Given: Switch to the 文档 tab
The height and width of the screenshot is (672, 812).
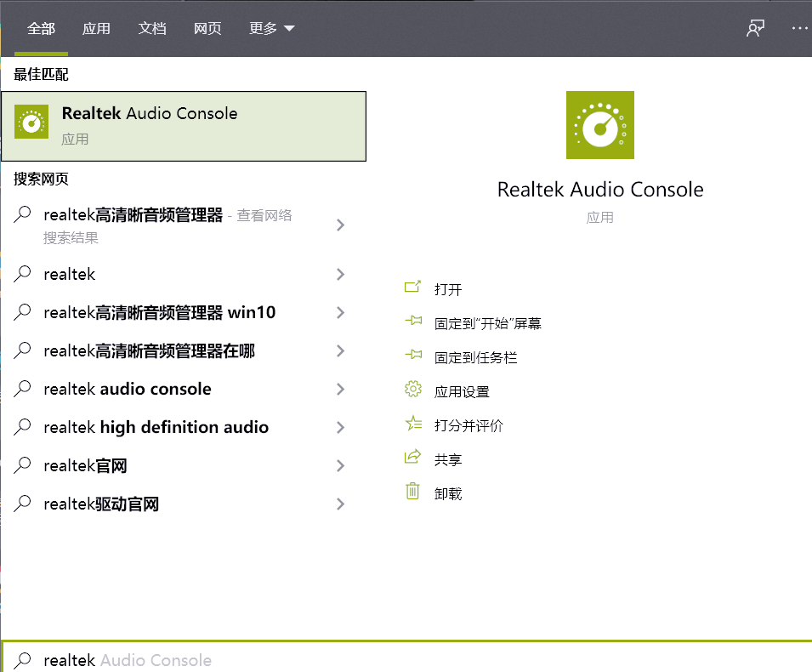Looking at the screenshot, I should 152,28.
